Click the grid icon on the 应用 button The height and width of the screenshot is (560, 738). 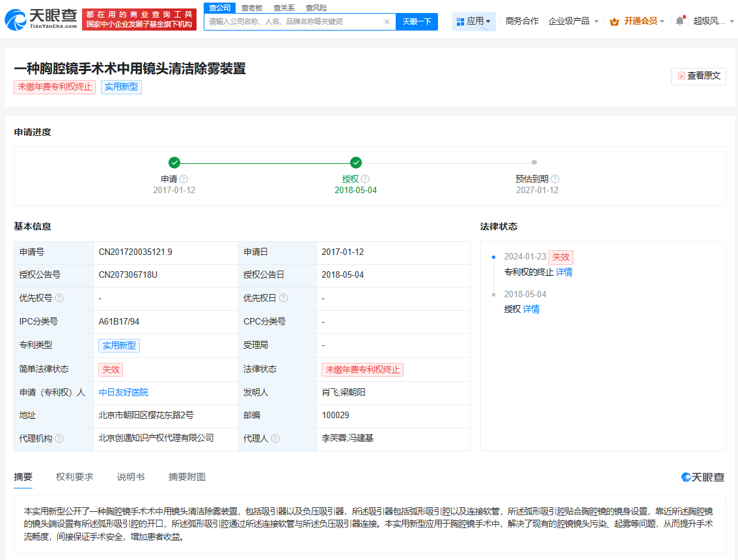coord(460,21)
